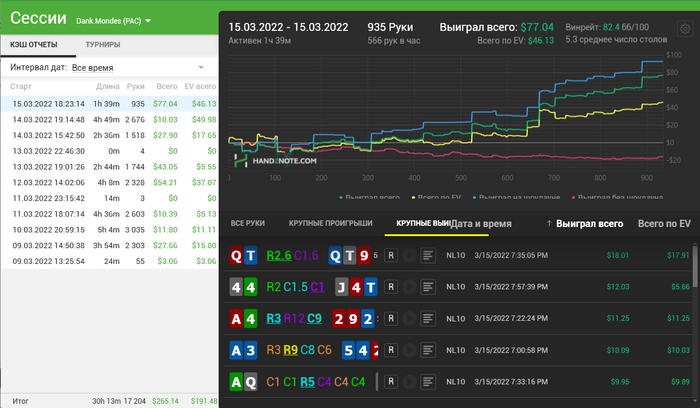The height and width of the screenshot is (408, 700).
Task: Open the chart settings gear icon
Action: (685, 29)
